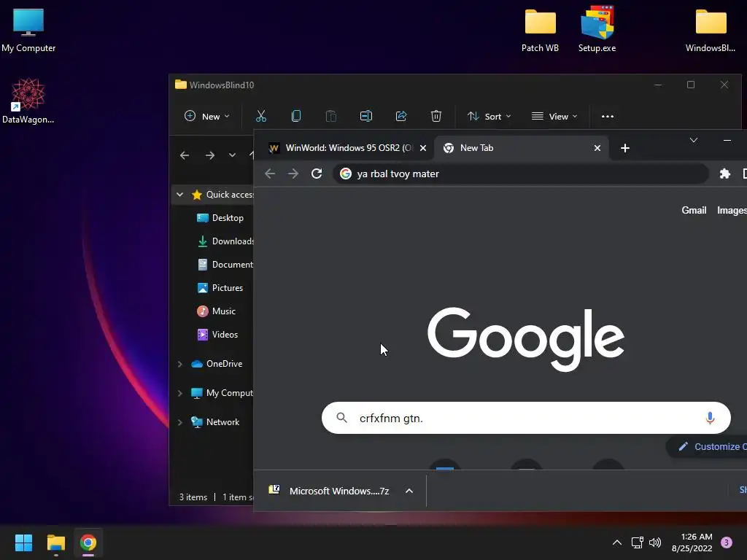This screenshot has height=560, width=747.
Task: Click the Rename icon in File Explorer toolbar
Action: [366, 116]
